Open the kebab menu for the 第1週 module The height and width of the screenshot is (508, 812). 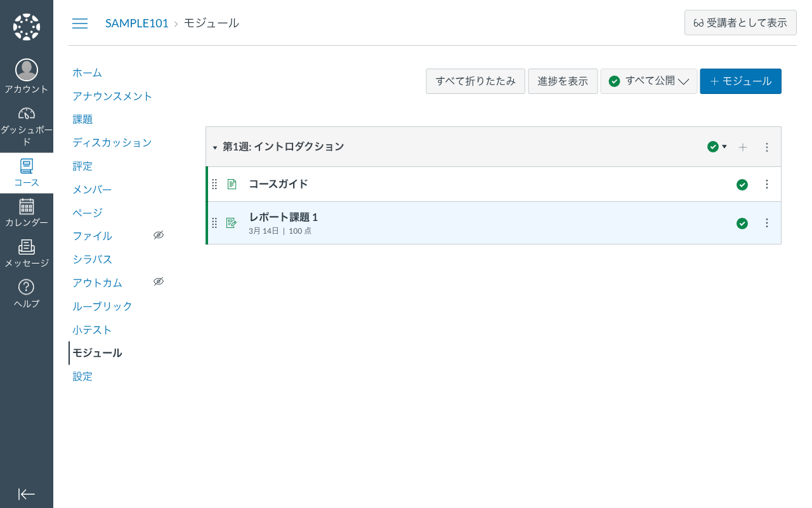(767, 147)
